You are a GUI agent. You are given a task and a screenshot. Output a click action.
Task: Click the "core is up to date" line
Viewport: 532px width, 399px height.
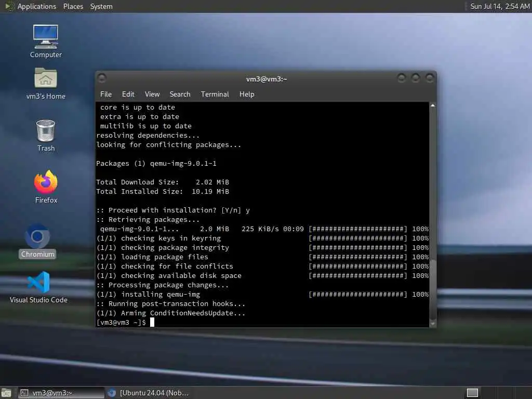click(x=137, y=108)
